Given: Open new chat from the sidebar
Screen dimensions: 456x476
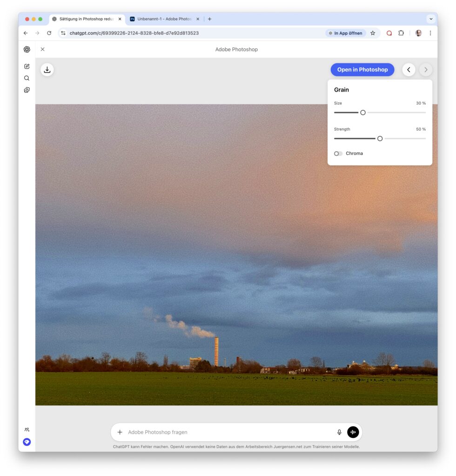Looking at the screenshot, I should coord(27,66).
